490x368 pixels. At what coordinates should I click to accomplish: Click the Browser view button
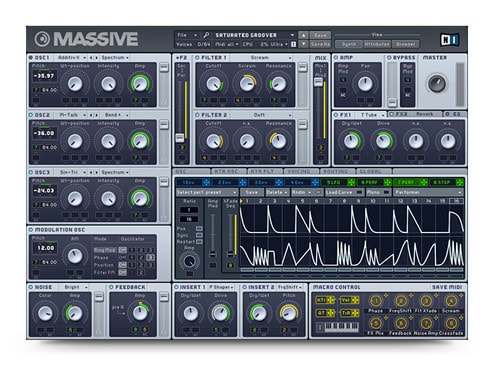click(x=406, y=44)
